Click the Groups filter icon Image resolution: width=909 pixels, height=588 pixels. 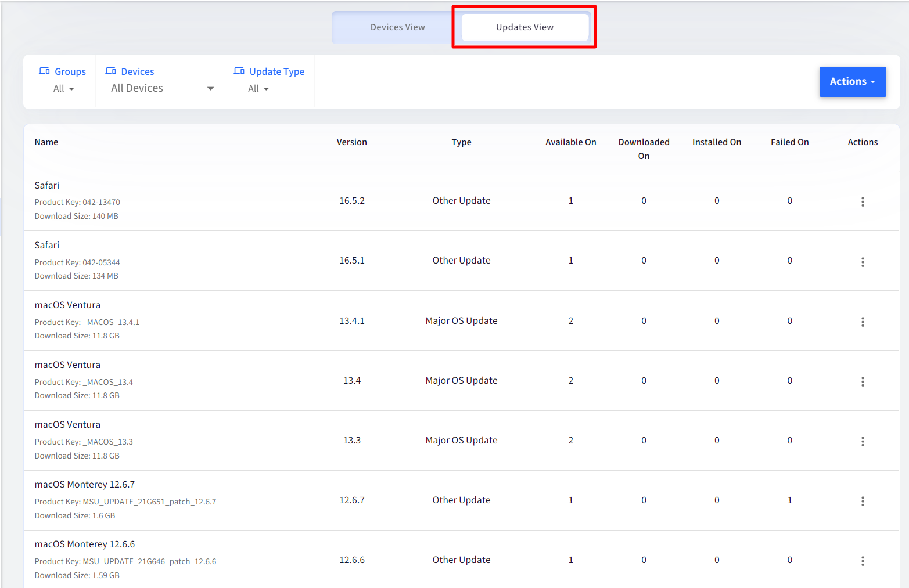click(x=44, y=71)
